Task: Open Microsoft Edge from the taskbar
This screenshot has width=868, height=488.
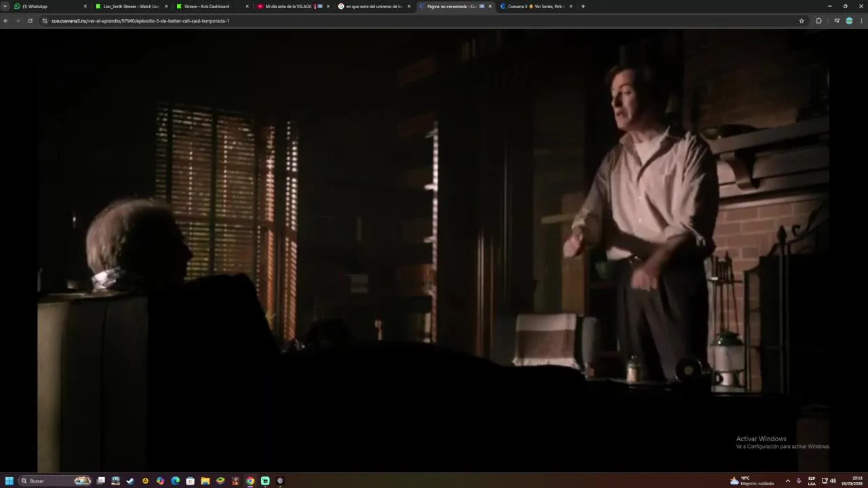Action: (x=175, y=481)
